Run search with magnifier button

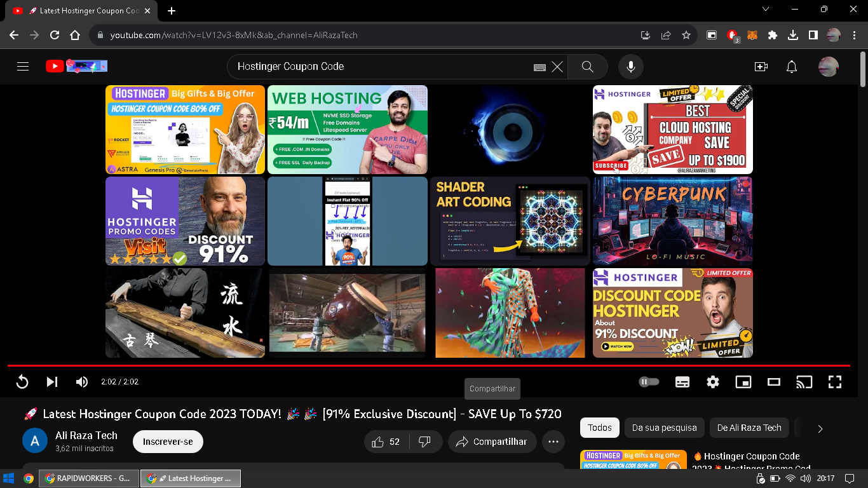(x=588, y=67)
